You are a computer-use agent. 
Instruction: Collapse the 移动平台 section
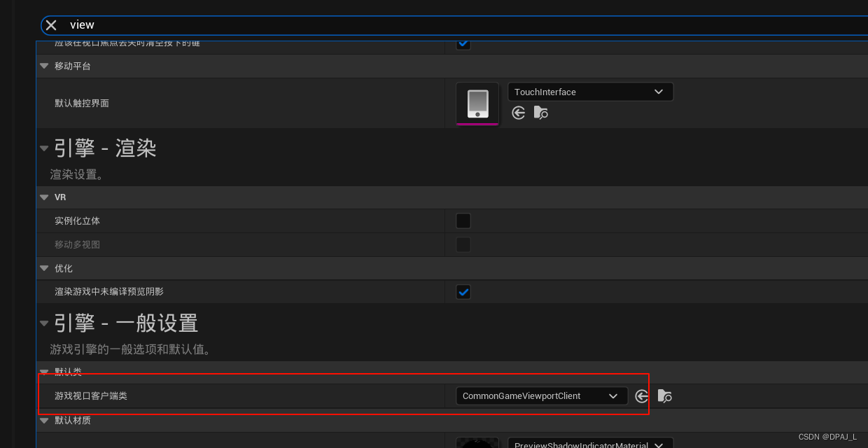click(x=44, y=66)
